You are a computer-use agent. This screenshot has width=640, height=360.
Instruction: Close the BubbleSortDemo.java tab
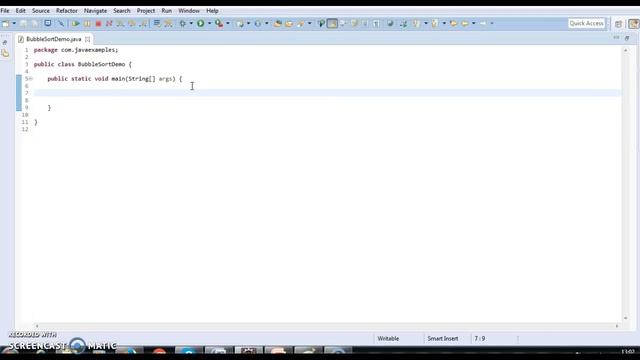pyautogui.click(x=87, y=39)
